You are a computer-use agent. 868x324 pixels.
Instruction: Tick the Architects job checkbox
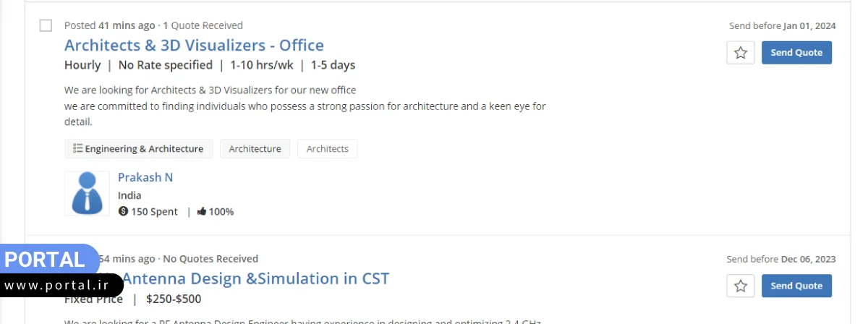46,26
